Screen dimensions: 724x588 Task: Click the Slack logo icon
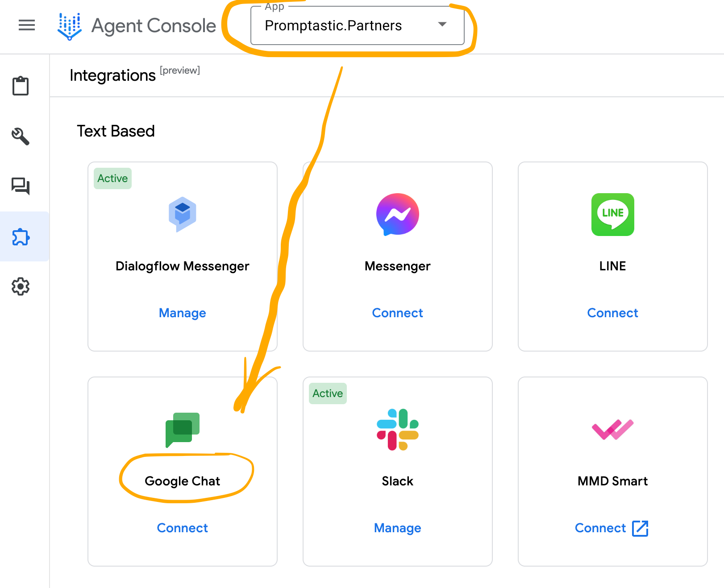pos(397,430)
